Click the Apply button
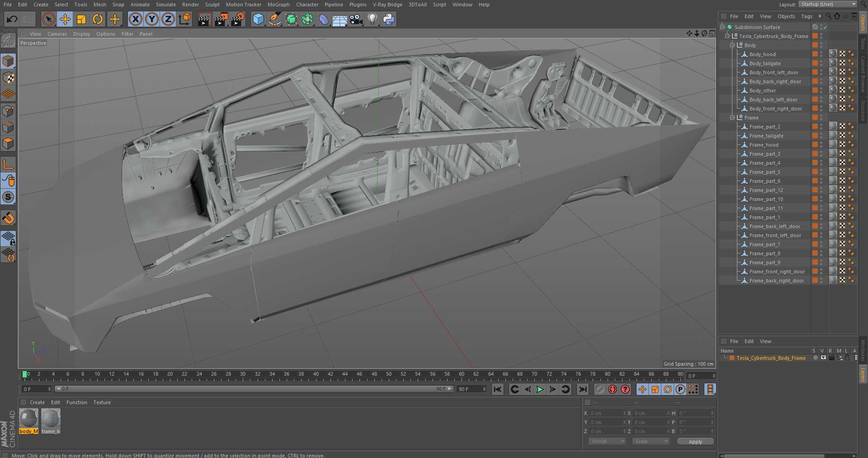 point(695,442)
